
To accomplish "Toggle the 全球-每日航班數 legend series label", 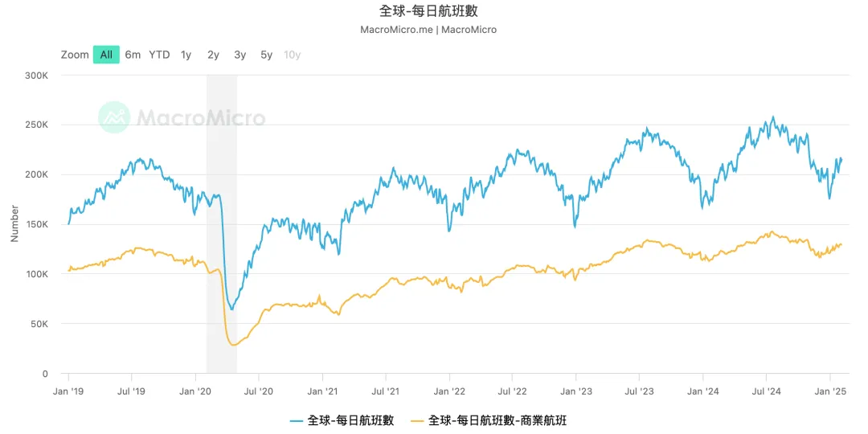I will click(350, 420).
